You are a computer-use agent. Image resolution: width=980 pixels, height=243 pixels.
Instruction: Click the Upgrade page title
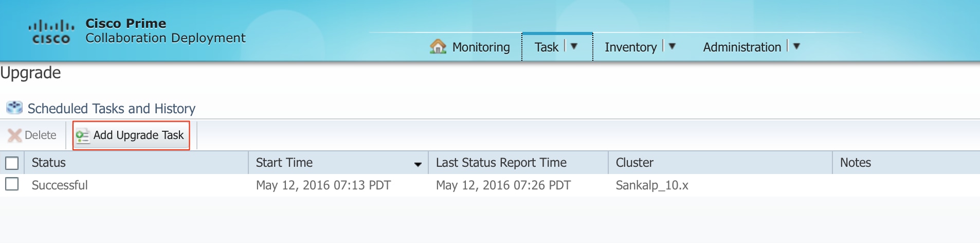(x=30, y=73)
